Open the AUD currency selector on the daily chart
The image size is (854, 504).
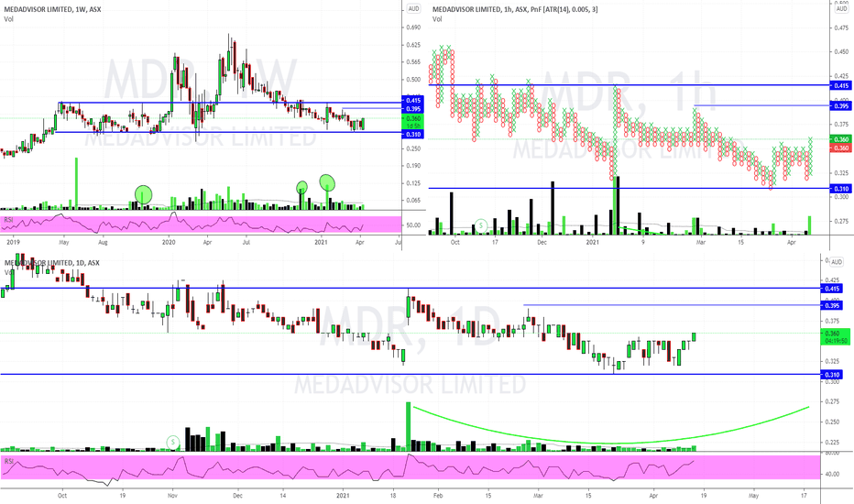(x=836, y=262)
